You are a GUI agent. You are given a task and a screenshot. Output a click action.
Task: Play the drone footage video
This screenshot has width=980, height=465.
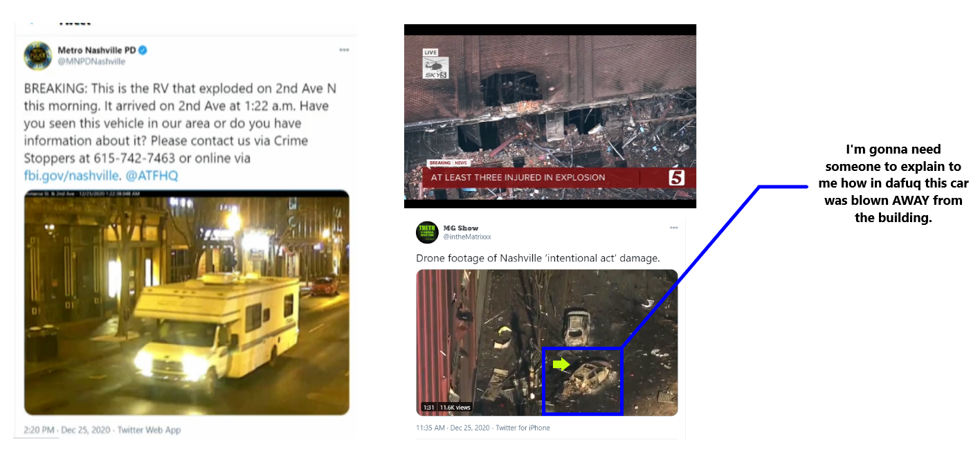[547, 343]
